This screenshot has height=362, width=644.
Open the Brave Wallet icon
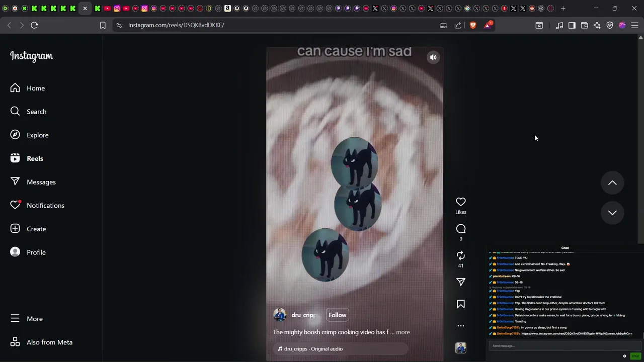point(585,25)
